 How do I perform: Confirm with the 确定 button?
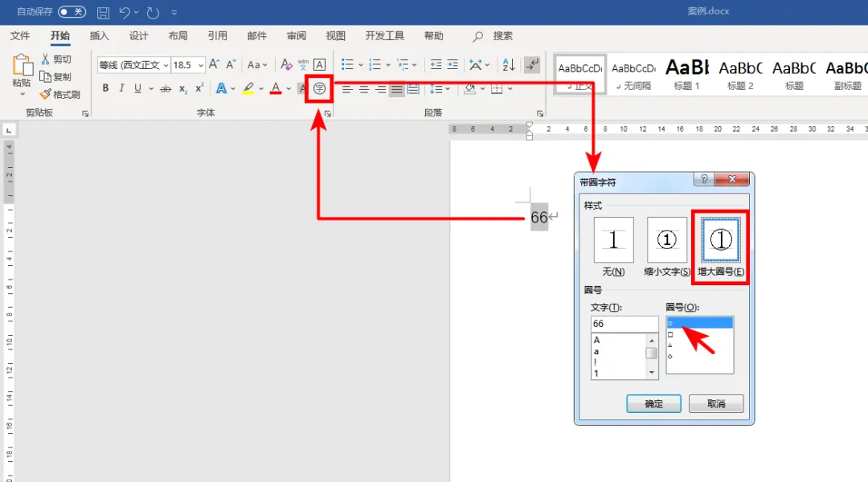pos(653,404)
